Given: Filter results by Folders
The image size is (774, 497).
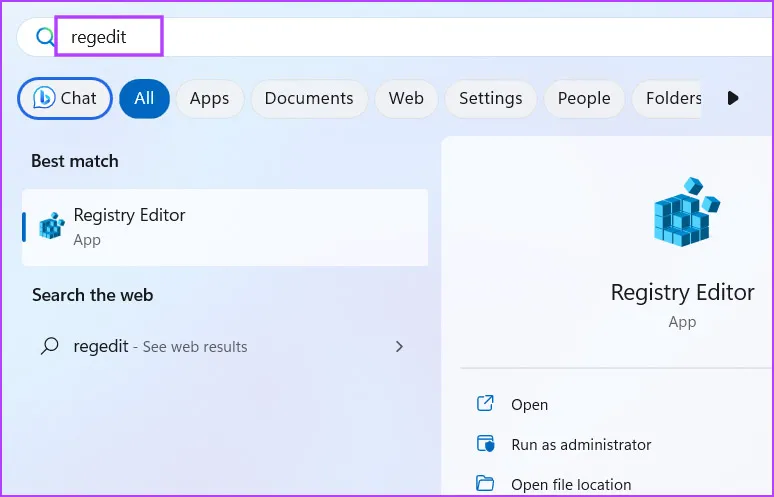Looking at the screenshot, I should [x=671, y=98].
